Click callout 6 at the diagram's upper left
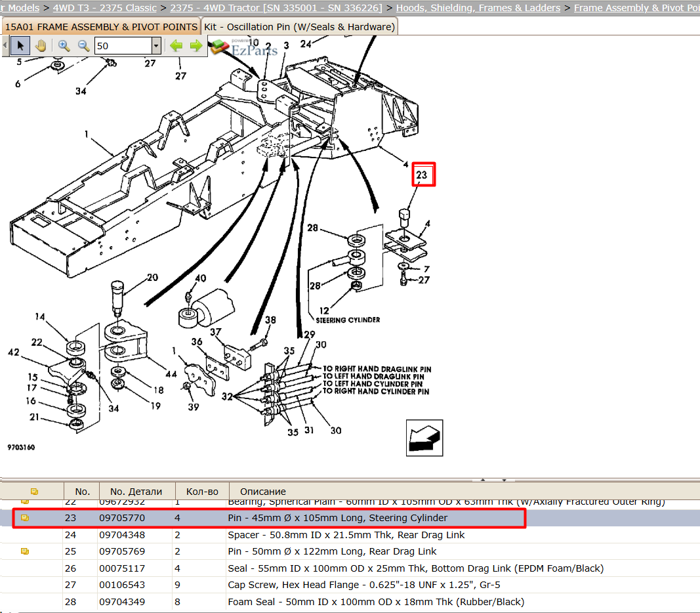Viewport: 700px width, 613px height. coord(18,83)
